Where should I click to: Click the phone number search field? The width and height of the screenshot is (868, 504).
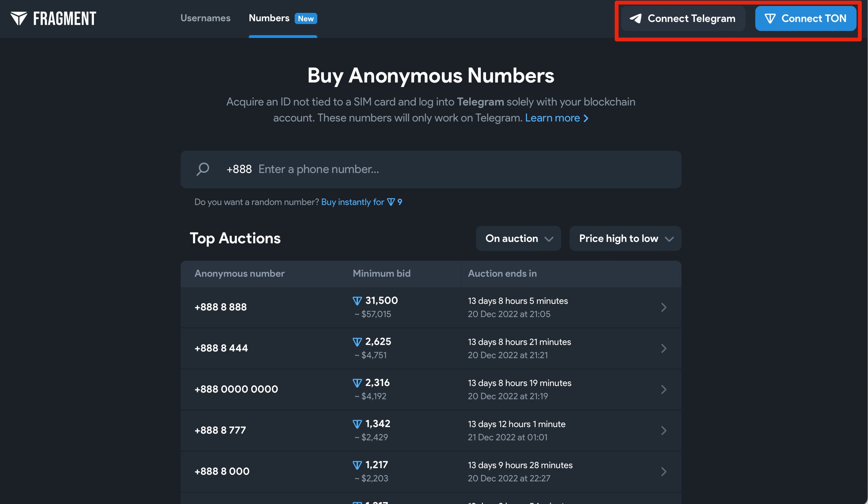(452, 170)
